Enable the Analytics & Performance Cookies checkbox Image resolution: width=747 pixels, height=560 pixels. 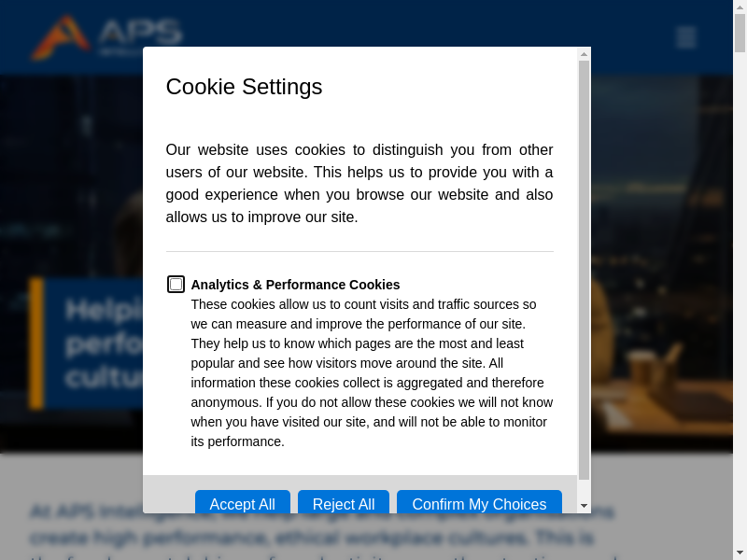(176, 285)
